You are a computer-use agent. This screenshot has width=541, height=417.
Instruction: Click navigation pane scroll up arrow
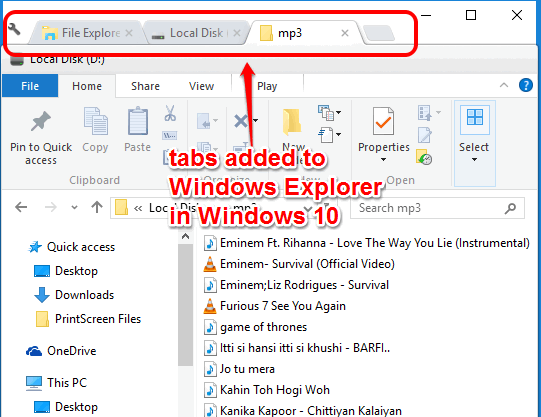click(x=185, y=237)
